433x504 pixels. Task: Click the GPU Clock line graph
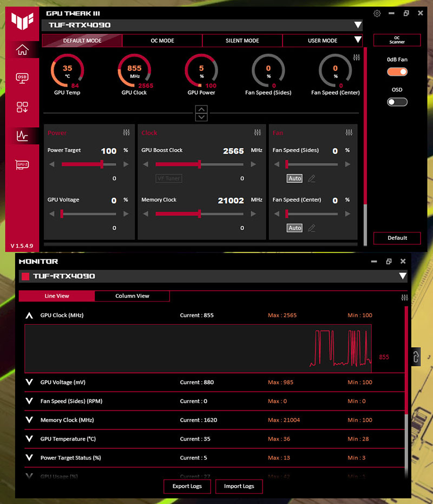(x=198, y=349)
